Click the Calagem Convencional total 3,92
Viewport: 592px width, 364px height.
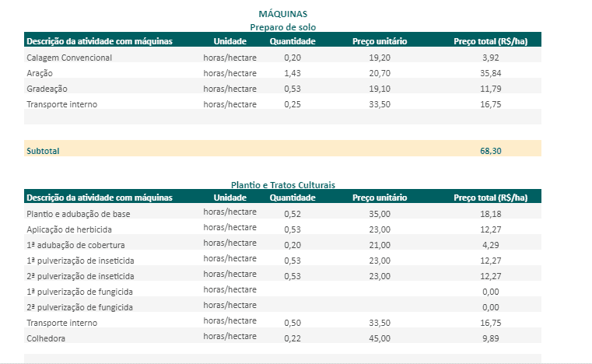click(x=490, y=58)
